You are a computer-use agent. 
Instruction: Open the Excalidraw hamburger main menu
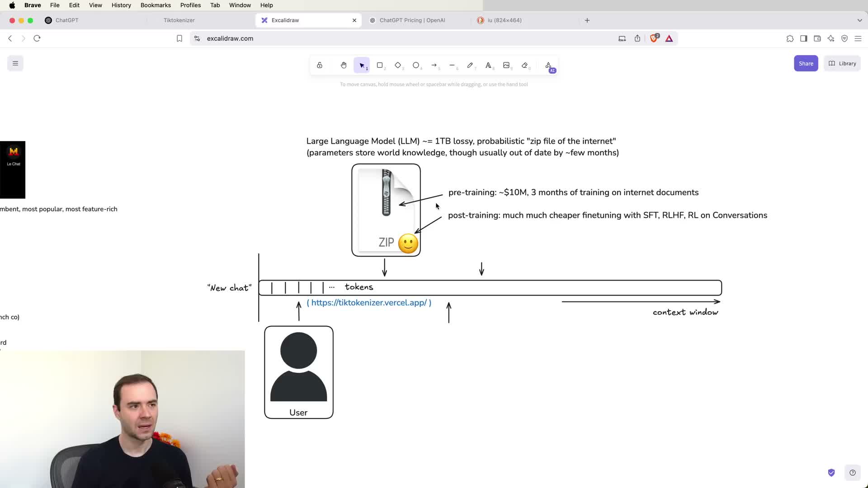coord(15,63)
